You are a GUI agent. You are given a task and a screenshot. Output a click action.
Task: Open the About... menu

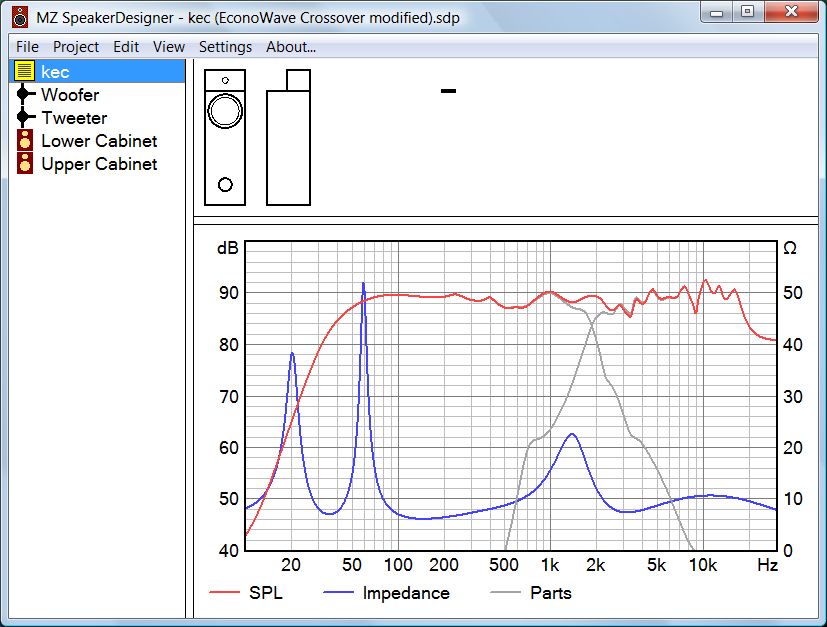pos(291,47)
